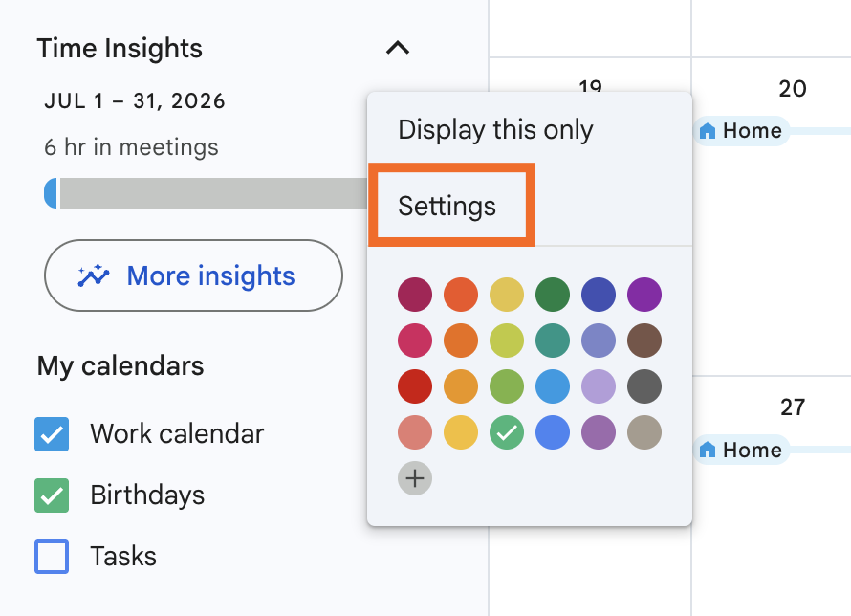Collapse the Time Insights section
The height and width of the screenshot is (616, 851).
399,48
